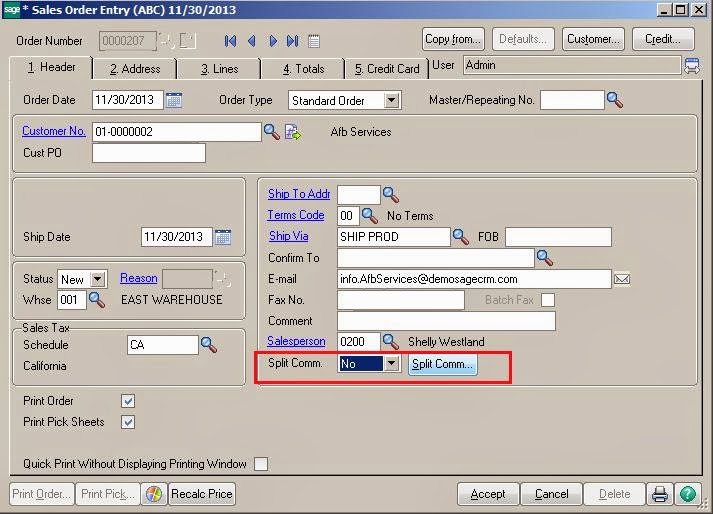
Task: Expand Split Comm. No dropdown
Action: (391, 363)
